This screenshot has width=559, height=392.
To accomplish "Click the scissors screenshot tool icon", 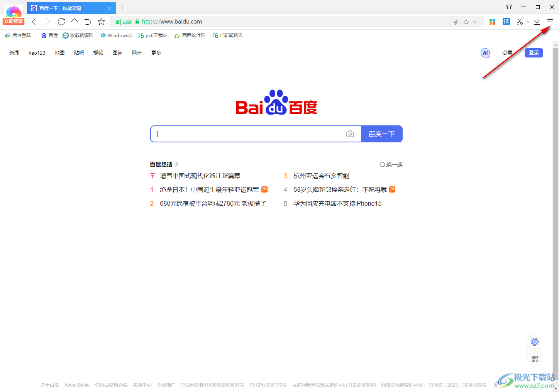I will 520,22.
